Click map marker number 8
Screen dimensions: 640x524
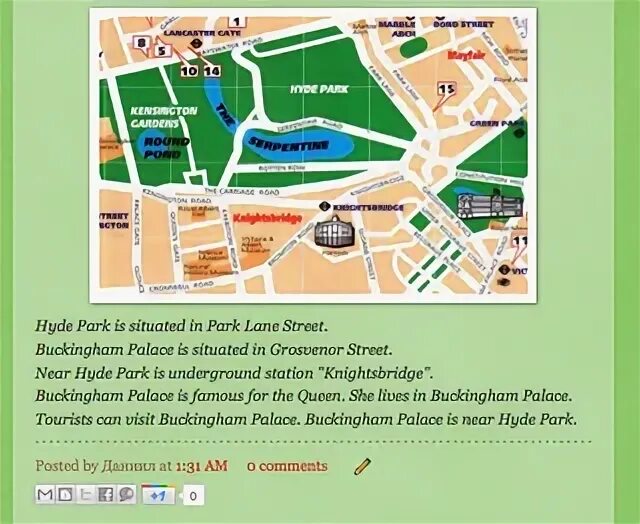141,43
